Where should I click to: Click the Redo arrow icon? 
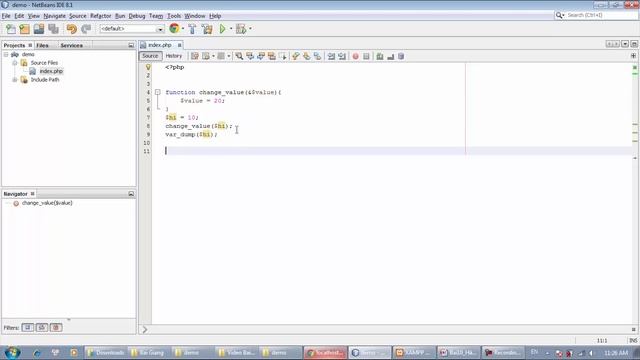[x=86, y=29]
